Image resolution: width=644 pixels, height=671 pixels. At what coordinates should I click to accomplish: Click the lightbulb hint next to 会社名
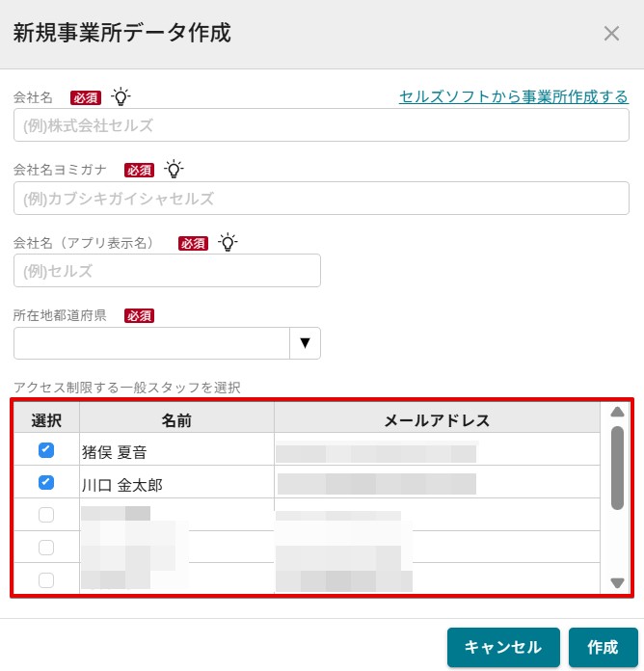(121, 96)
